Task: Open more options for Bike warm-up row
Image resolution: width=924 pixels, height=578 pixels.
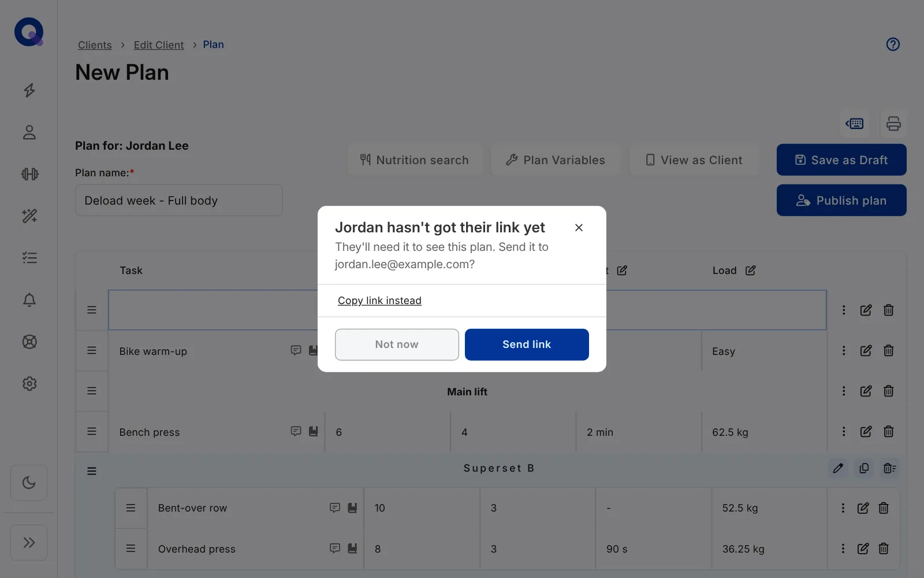Action: (844, 351)
